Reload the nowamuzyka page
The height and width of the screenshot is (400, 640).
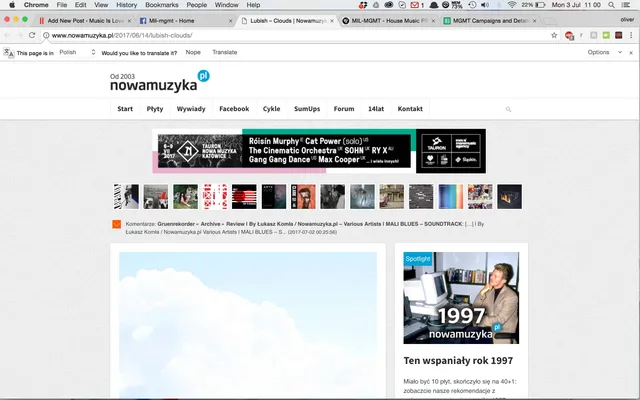[32, 36]
